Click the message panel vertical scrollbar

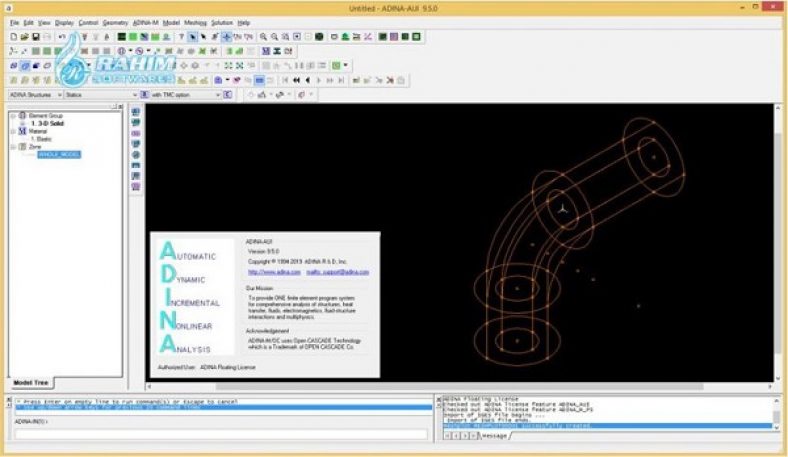point(776,416)
